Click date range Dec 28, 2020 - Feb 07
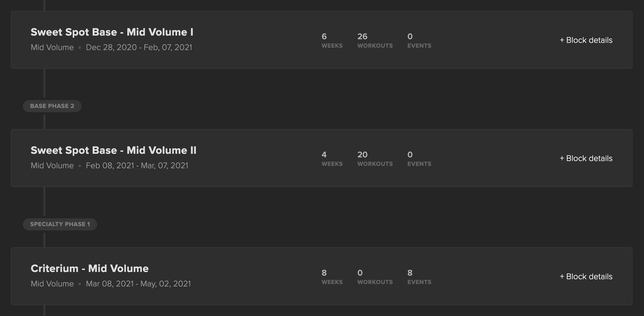Image resolution: width=644 pixels, height=316 pixels. (139, 48)
